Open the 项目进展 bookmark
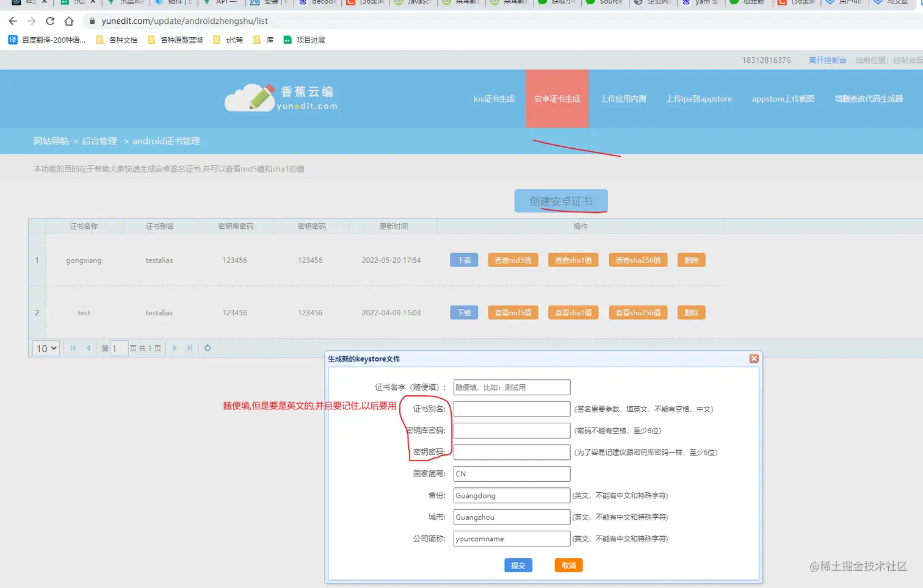923x588 pixels. tap(304, 40)
